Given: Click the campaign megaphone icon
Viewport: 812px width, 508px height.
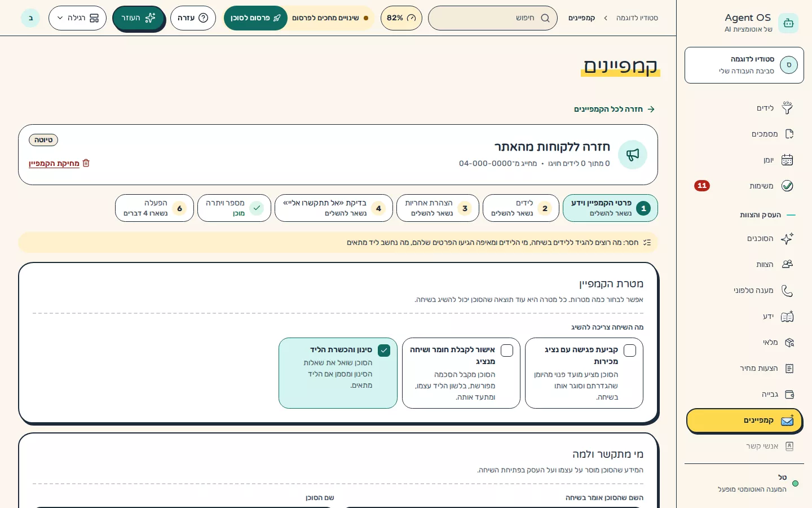Looking at the screenshot, I should [x=633, y=155].
